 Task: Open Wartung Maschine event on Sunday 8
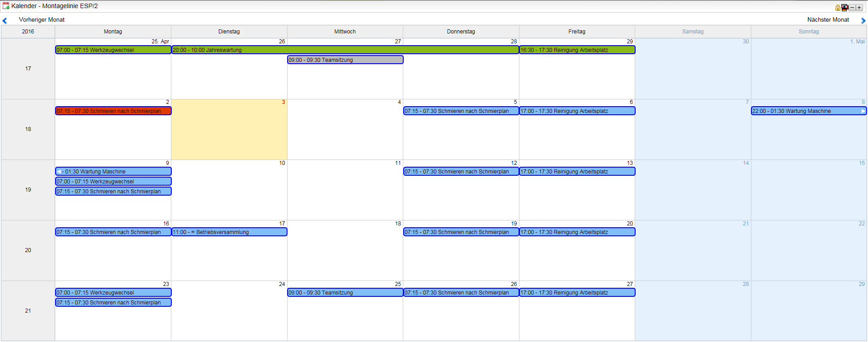(809, 111)
